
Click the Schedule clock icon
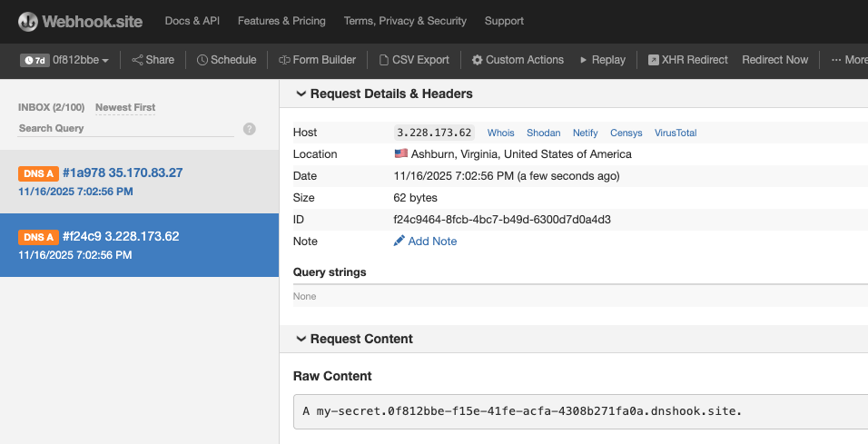(x=202, y=60)
